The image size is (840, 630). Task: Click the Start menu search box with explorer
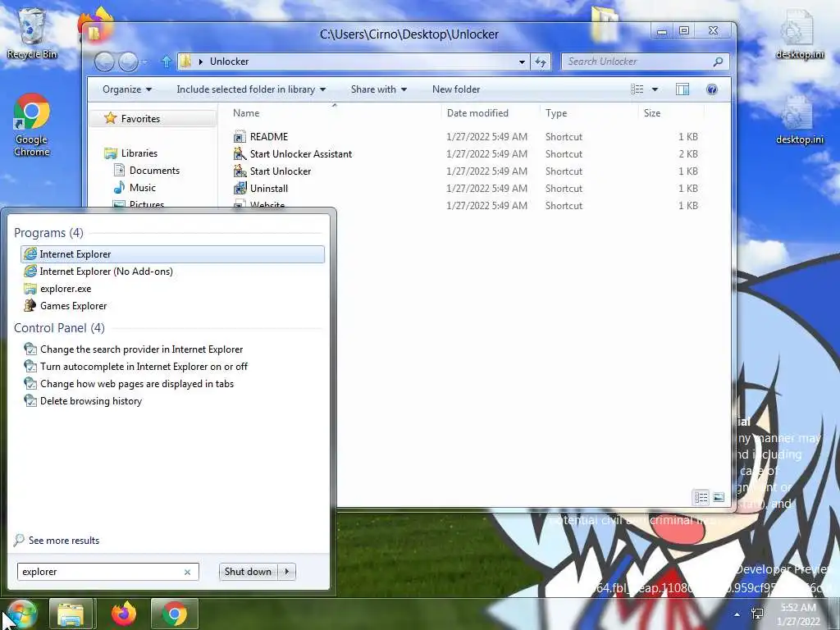tap(108, 572)
